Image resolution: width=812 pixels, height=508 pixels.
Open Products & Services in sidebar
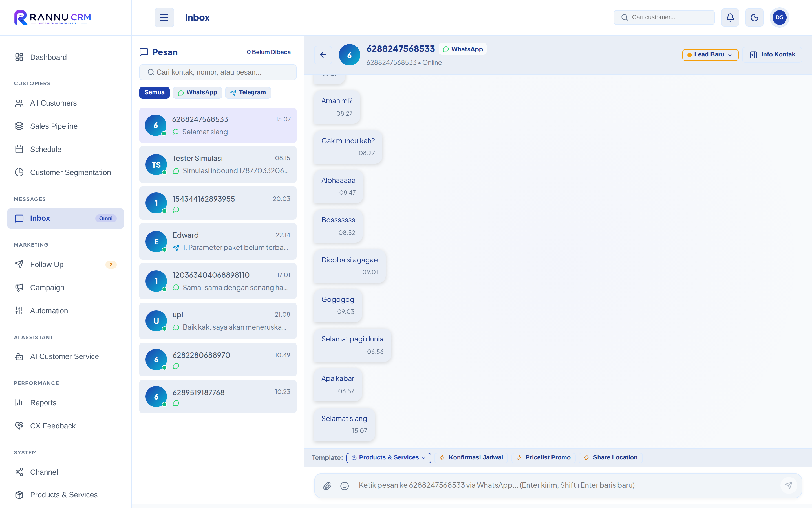(x=66, y=495)
